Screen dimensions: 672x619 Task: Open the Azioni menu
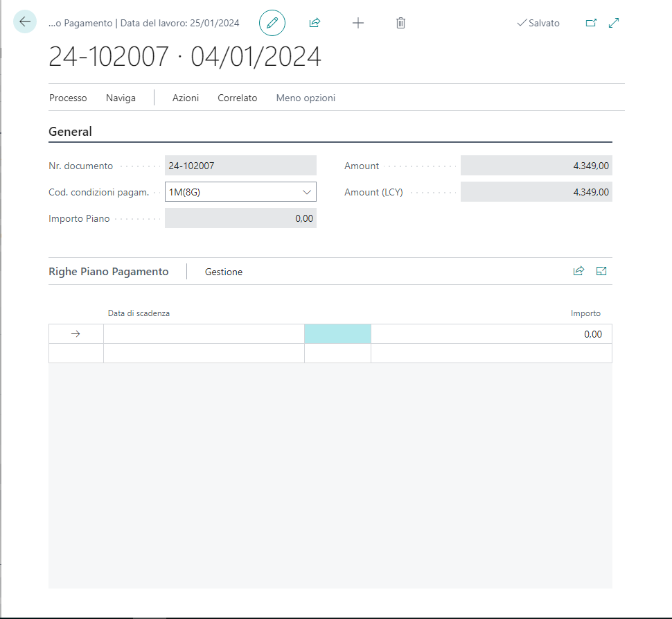pyautogui.click(x=186, y=98)
